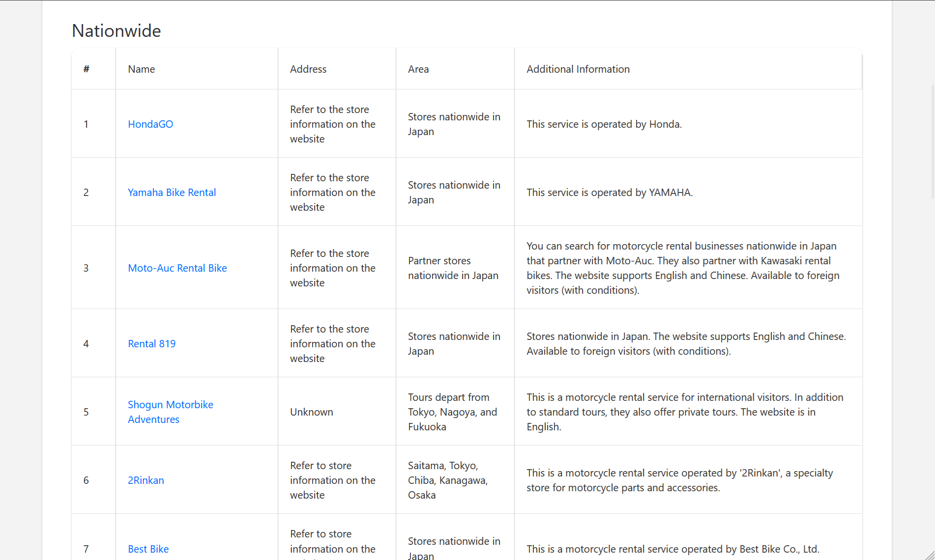This screenshot has height=560, width=935.
Task: Select 'This service is operated by YAMAHA.' text
Action: (610, 192)
